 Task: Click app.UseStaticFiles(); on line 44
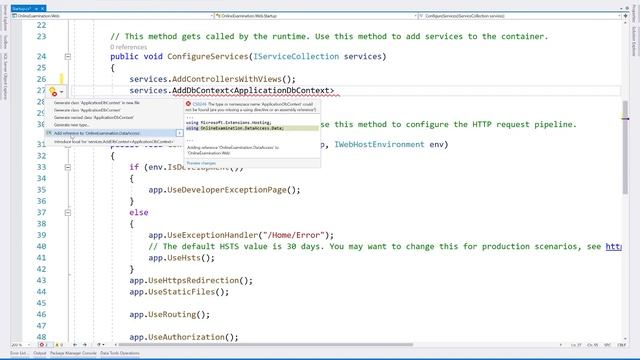pos(179,292)
